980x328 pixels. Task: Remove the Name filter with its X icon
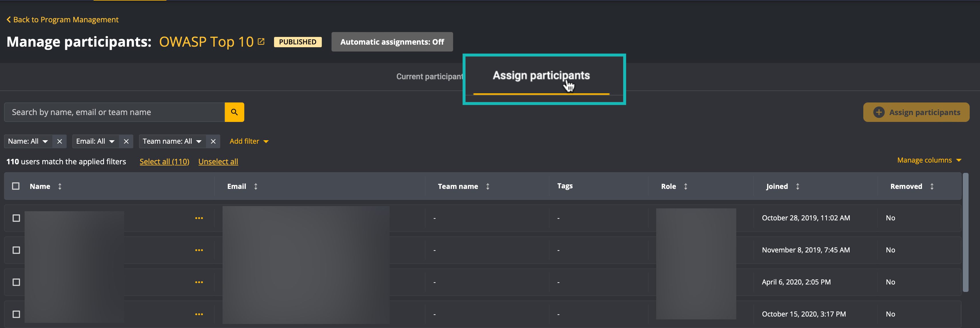point(59,141)
